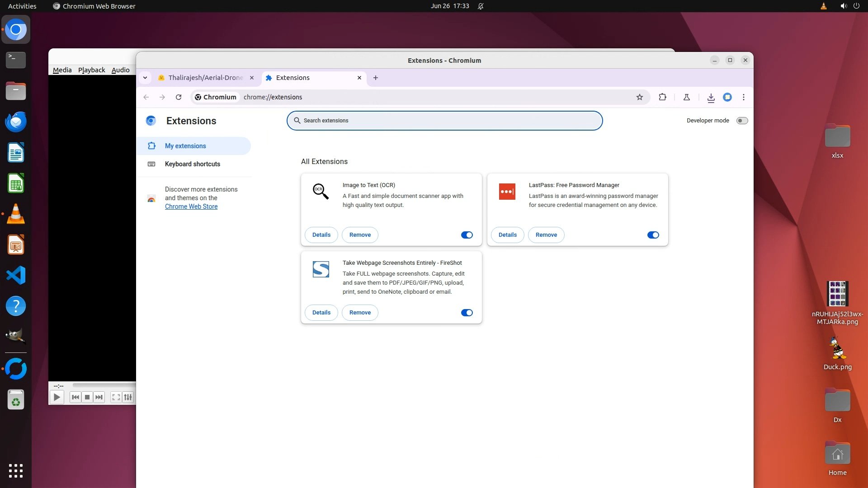Screen dimensions: 868x488
Task: Open the Downloads toolbar icon
Action: pyautogui.click(x=711, y=97)
